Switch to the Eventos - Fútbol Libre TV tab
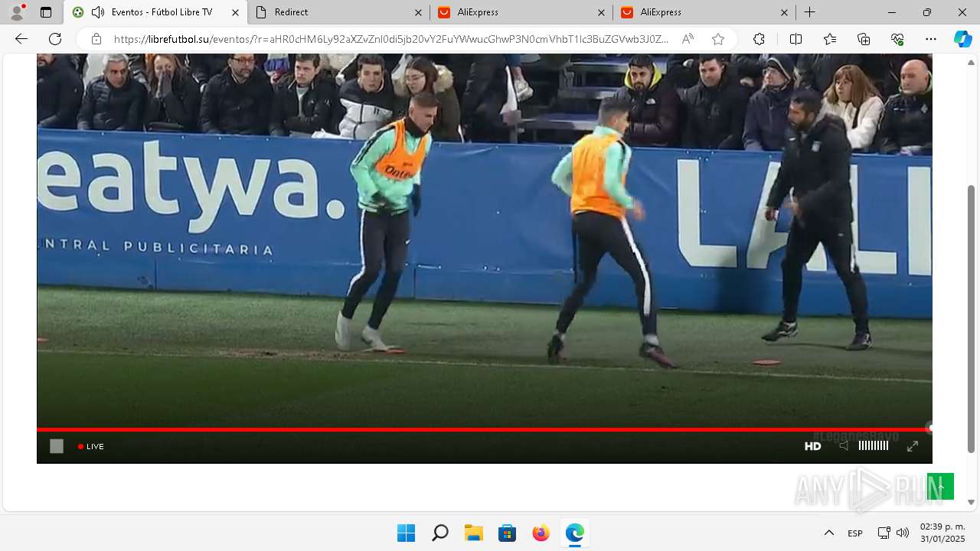 point(155,12)
